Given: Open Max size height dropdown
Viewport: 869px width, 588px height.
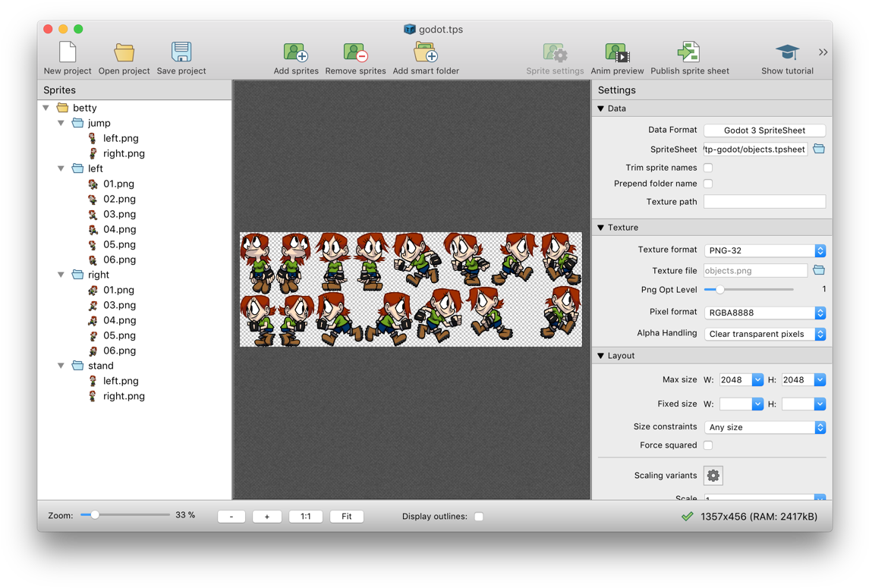Looking at the screenshot, I should pos(820,379).
